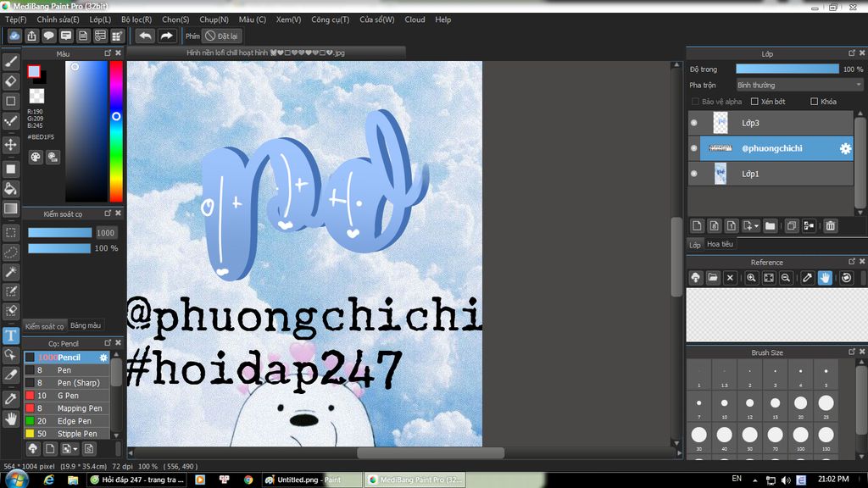The image size is (868, 488).
Task: Hide the Lớp3 layer
Action: pyautogui.click(x=694, y=123)
